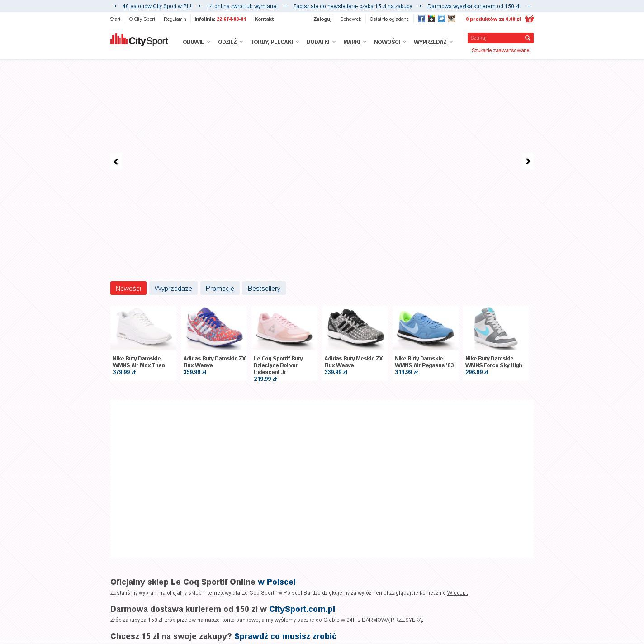This screenshot has width=644, height=644.
Task: Go to next banner slide arrow
Action: [x=528, y=161]
